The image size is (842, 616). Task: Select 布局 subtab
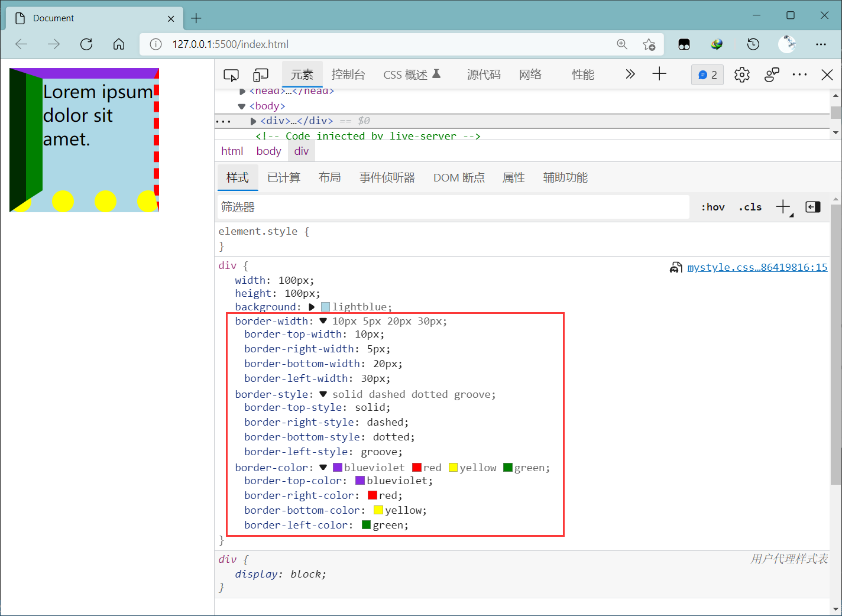click(x=329, y=177)
